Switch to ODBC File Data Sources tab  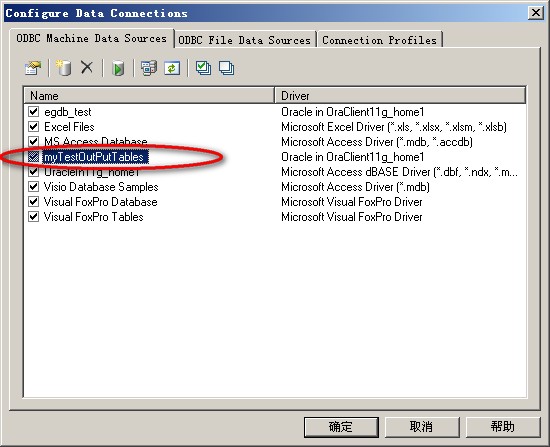pos(245,40)
